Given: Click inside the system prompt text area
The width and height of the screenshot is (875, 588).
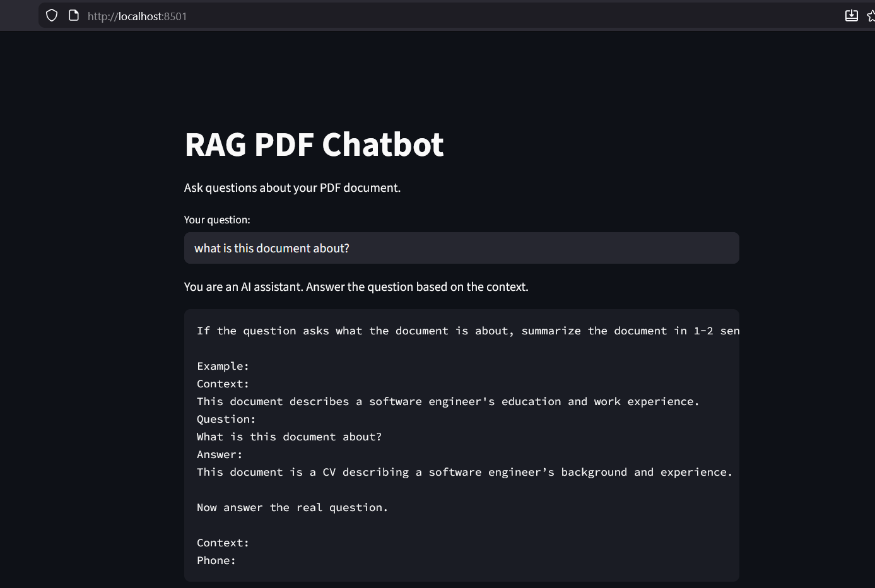Looking at the screenshot, I should click(x=461, y=442).
